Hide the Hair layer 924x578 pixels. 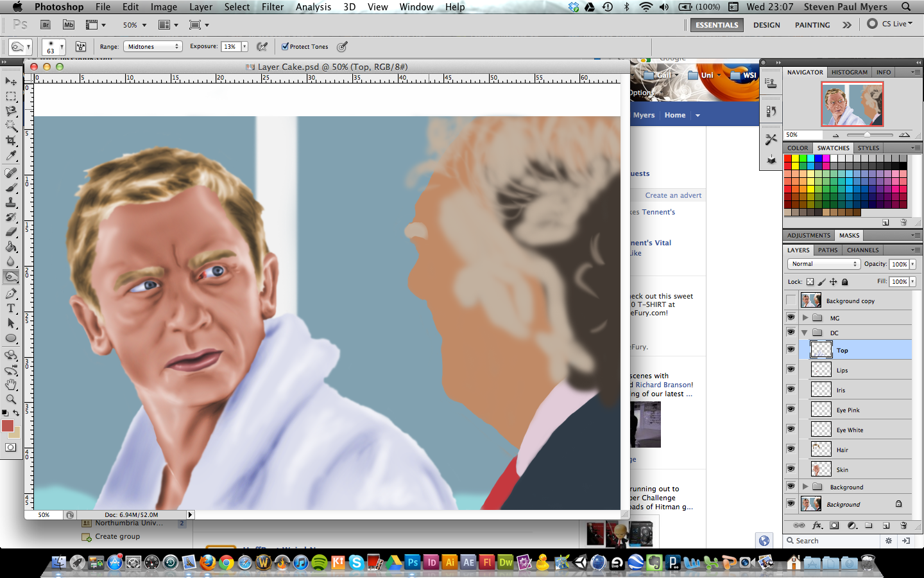click(791, 449)
